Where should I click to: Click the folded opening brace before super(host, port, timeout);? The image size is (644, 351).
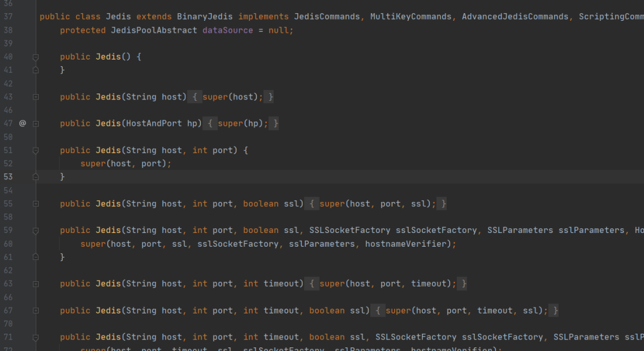pyautogui.click(x=312, y=284)
